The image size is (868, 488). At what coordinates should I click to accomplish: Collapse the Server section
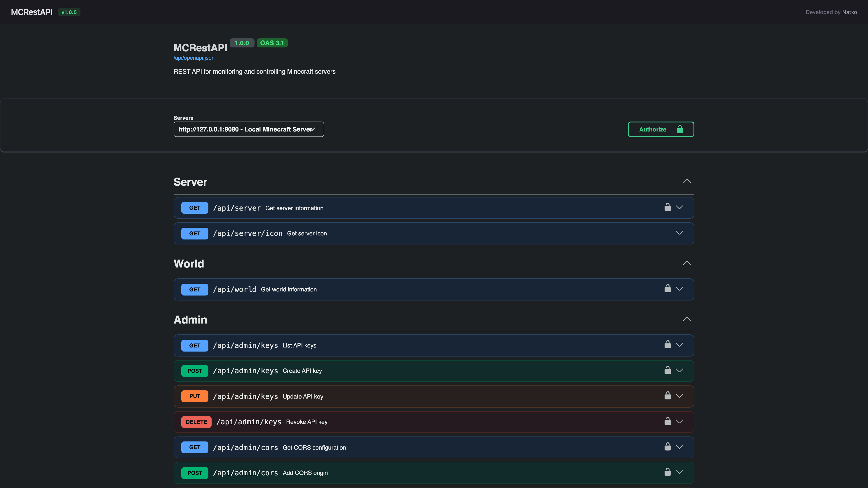pyautogui.click(x=687, y=181)
